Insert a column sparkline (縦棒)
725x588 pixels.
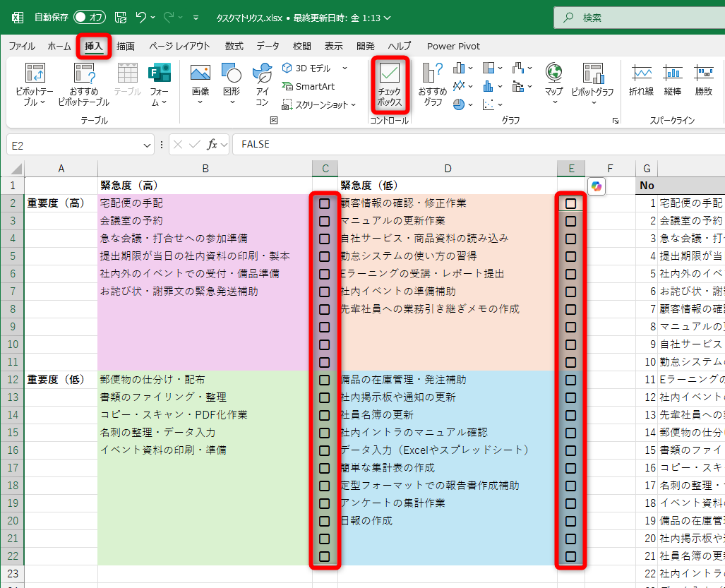click(672, 80)
